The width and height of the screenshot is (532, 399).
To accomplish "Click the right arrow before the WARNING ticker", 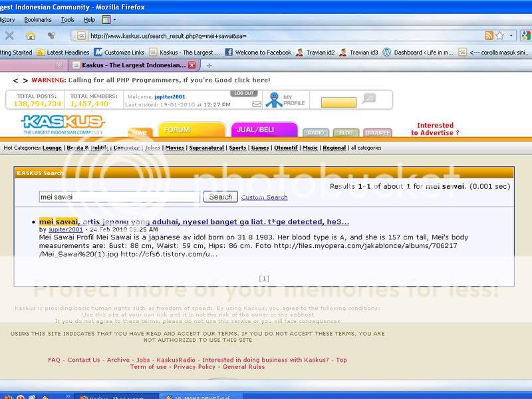I will pos(25,80).
